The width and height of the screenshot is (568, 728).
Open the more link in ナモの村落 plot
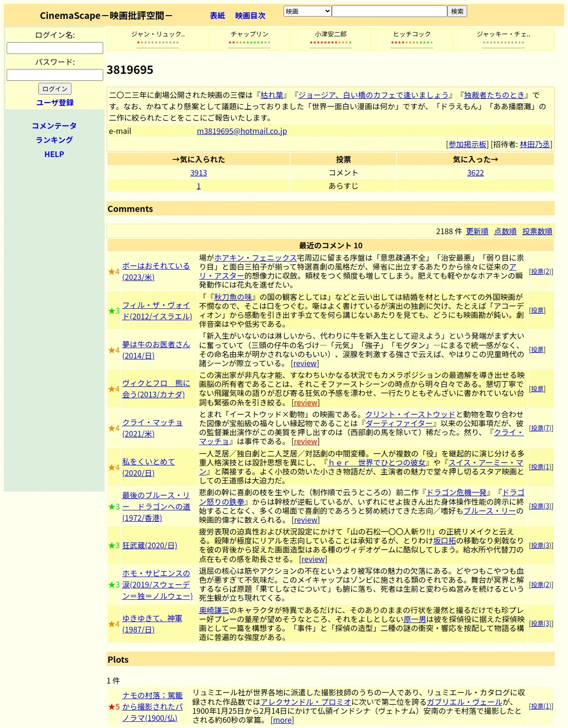point(282,720)
